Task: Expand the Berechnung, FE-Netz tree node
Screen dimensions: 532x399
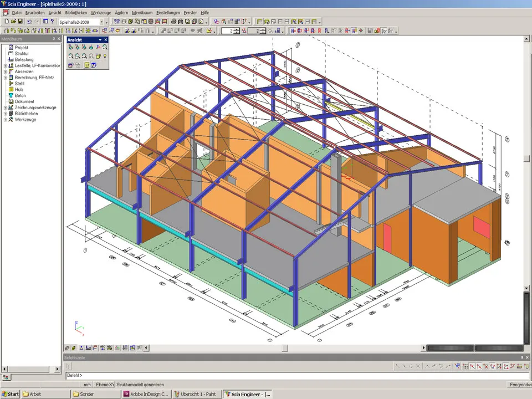Action: click(5, 78)
